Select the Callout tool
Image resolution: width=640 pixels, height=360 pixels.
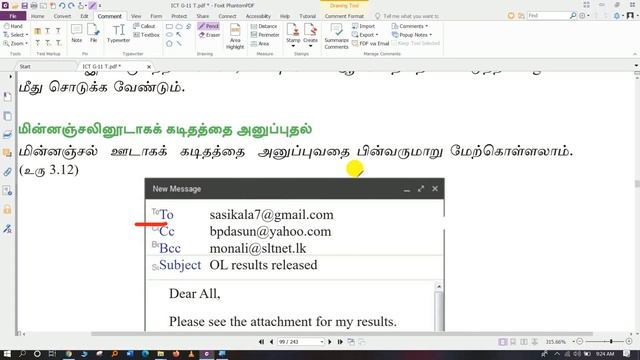[144, 26]
